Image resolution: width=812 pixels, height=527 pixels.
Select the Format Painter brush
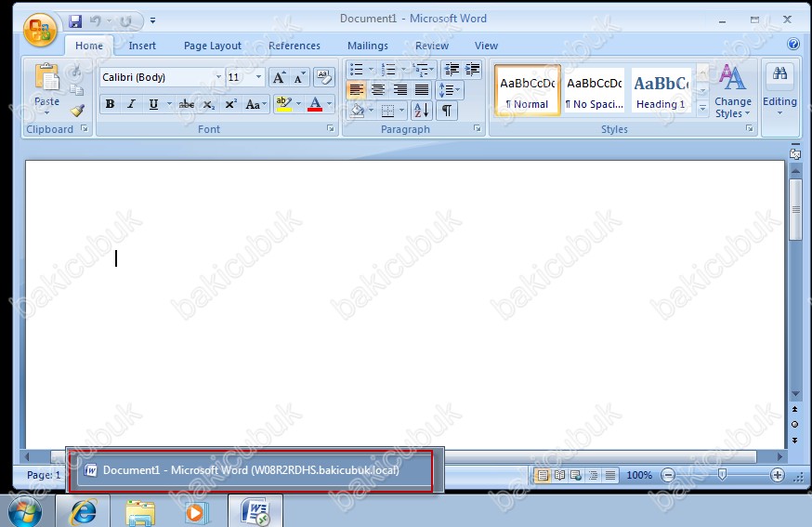click(x=78, y=111)
